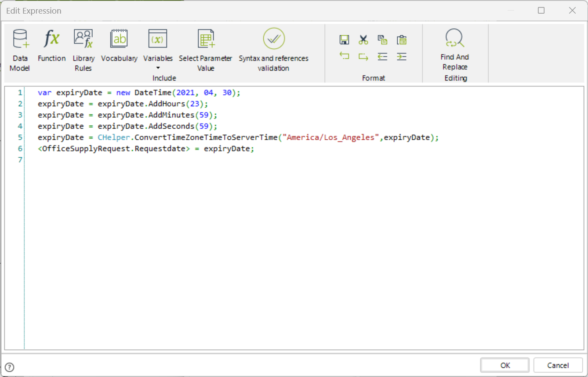Click the AddHours(23) code line
588x377 pixels.
click(x=123, y=104)
